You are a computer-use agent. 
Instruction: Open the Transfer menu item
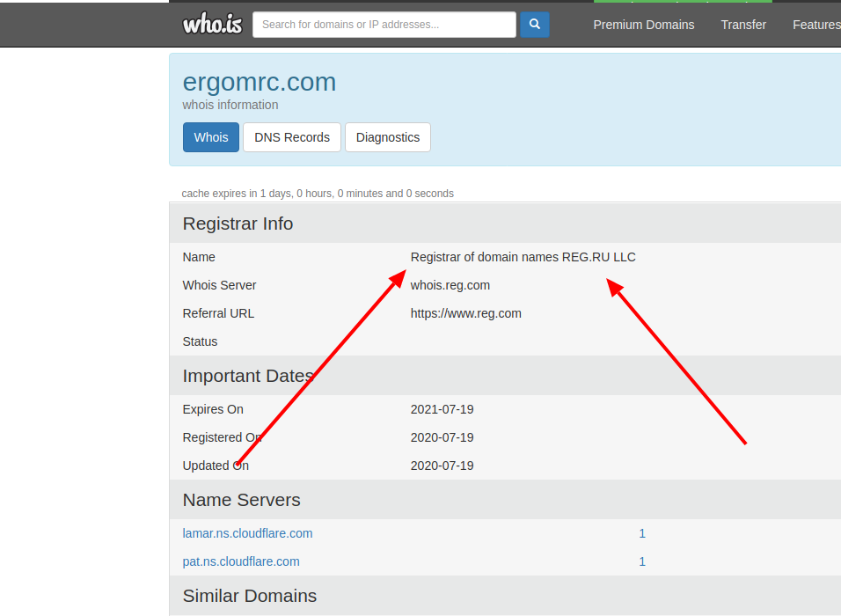743,25
